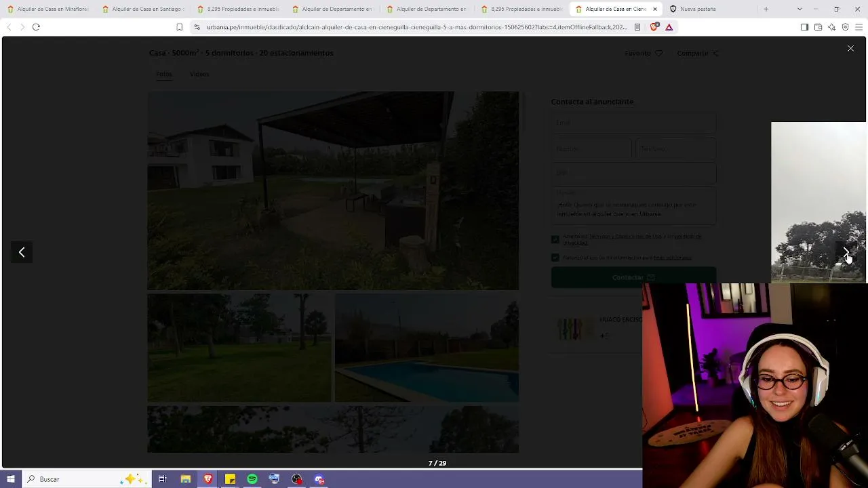Click the 7 / 29 photo counter

coord(437,463)
